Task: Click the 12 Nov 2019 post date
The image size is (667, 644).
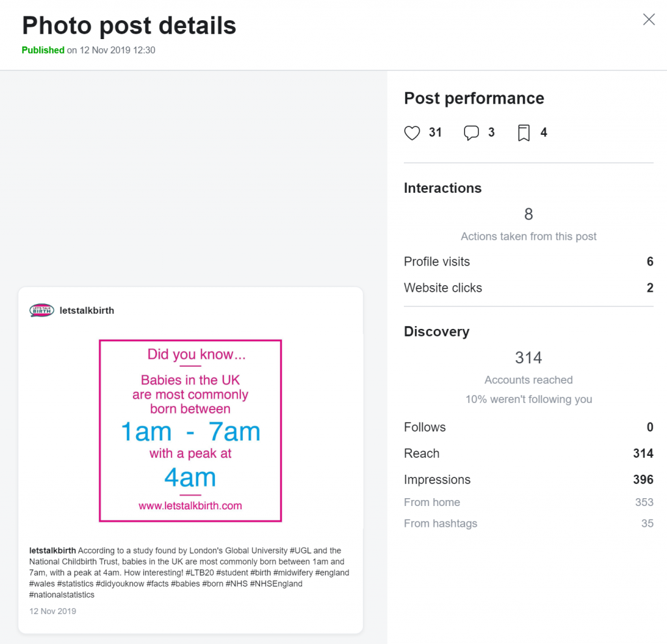Action: pos(53,611)
